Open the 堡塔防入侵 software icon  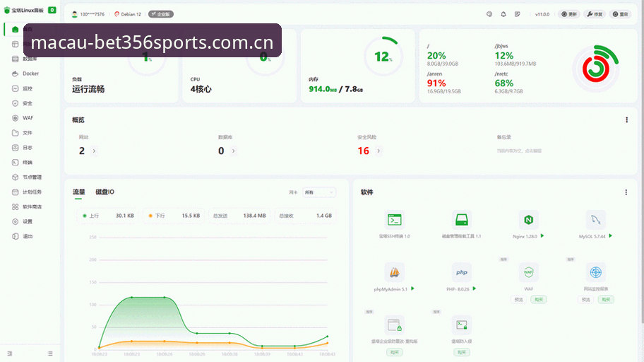pos(461,325)
